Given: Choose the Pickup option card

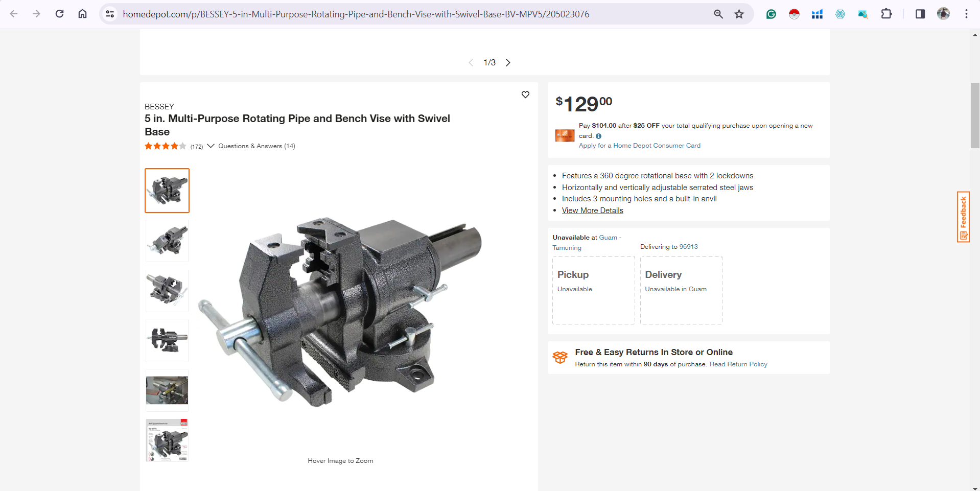Looking at the screenshot, I should [593, 290].
